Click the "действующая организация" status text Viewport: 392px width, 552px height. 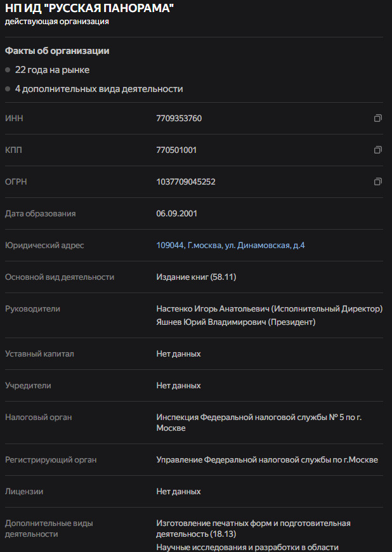click(56, 22)
